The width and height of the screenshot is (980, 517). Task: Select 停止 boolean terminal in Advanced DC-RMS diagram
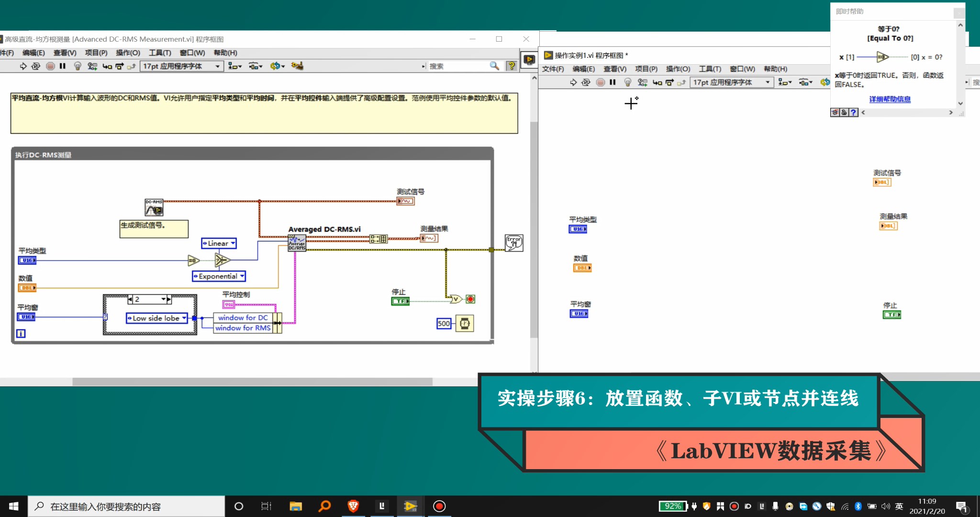(x=401, y=301)
